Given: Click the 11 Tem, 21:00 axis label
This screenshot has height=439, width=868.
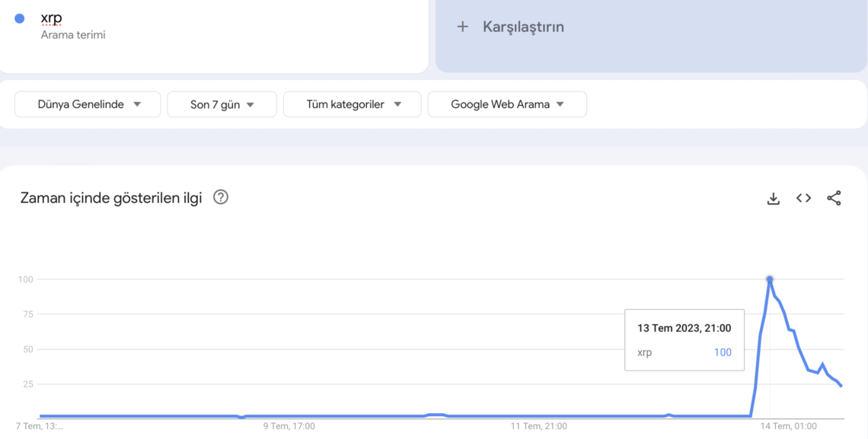Looking at the screenshot, I should 538,426.
